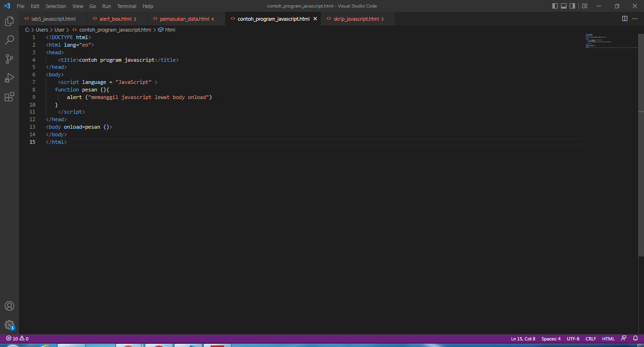Select the Search icon in activity bar
Image resolution: width=644 pixels, height=347 pixels.
9,40
